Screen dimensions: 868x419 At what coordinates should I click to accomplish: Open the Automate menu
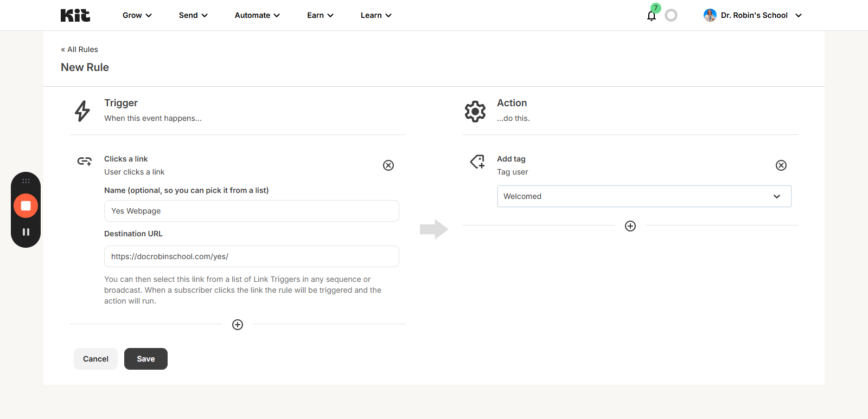pyautogui.click(x=257, y=15)
